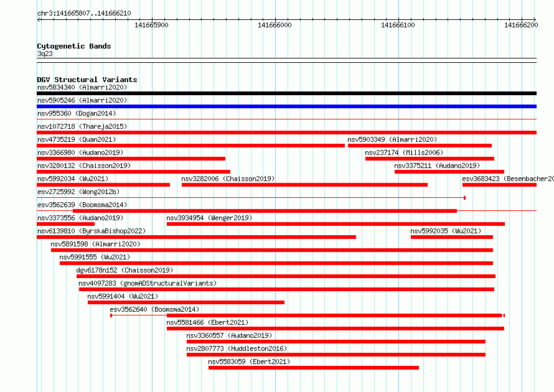Click nsv5992034 (Wu2021) label
Screen dimensions: 554x392
(73, 179)
